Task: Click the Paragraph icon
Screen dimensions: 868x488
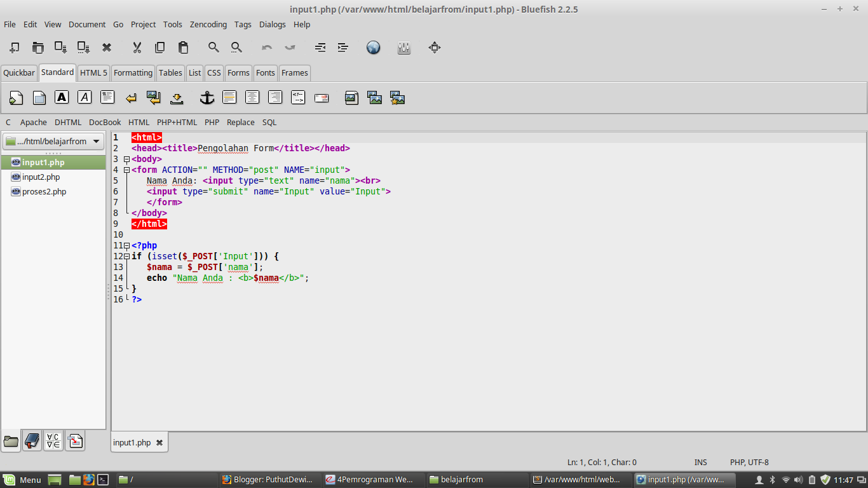Action: [107, 97]
